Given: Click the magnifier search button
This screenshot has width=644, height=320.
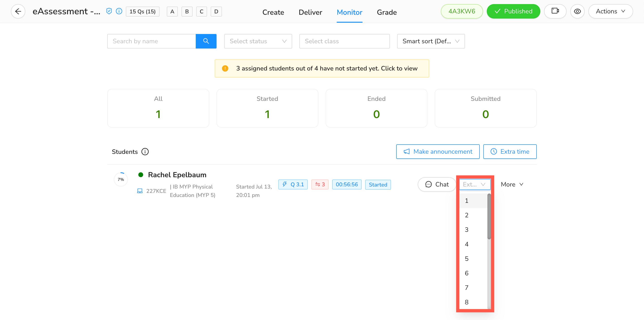Looking at the screenshot, I should pos(206,41).
